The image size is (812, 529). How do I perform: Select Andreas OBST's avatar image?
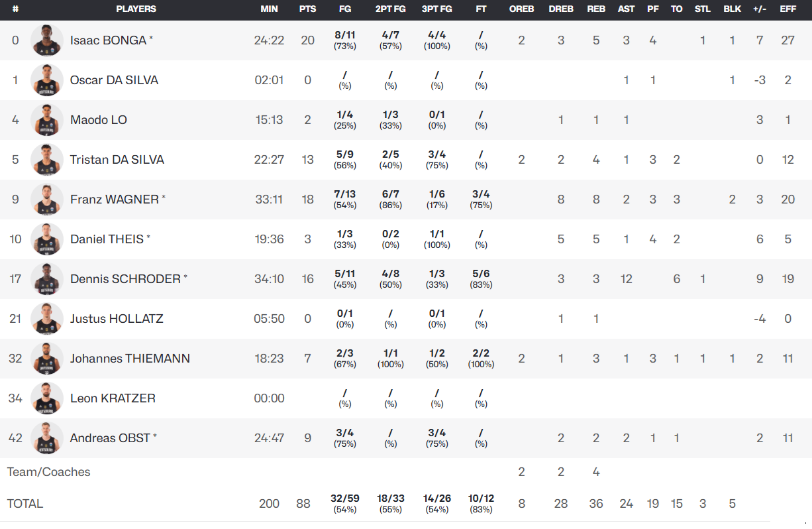[x=47, y=438]
